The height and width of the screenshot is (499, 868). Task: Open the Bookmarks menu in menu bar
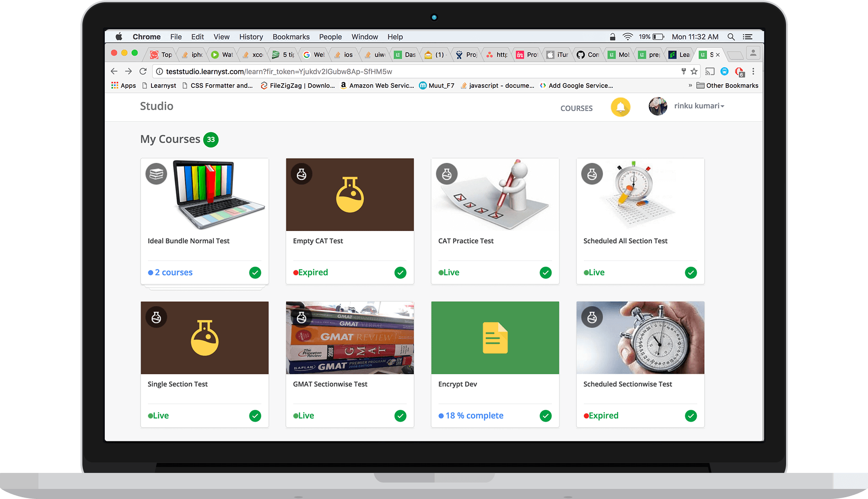click(291, 37)
